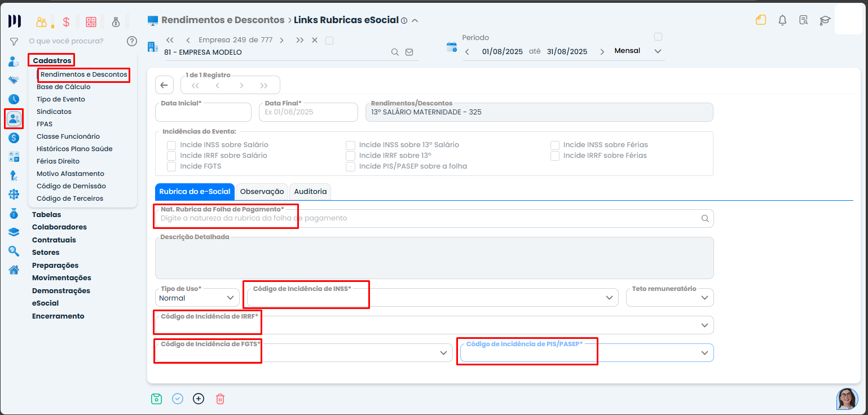Open Código de Incidência de PIS/PASEP dropdown
Screen dimensions: 868x415
pos(587,352)
